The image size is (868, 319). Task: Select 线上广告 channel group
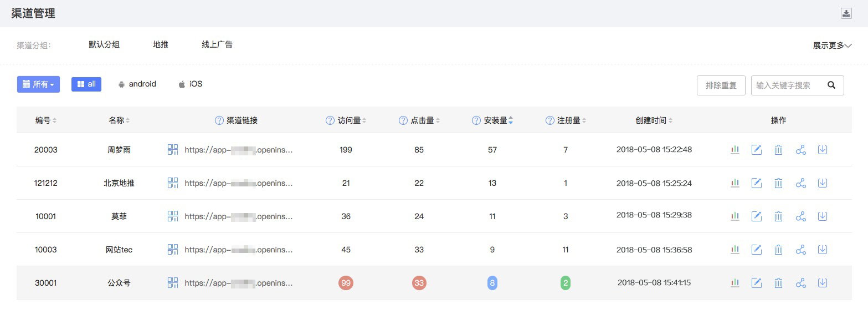point(217,44)
